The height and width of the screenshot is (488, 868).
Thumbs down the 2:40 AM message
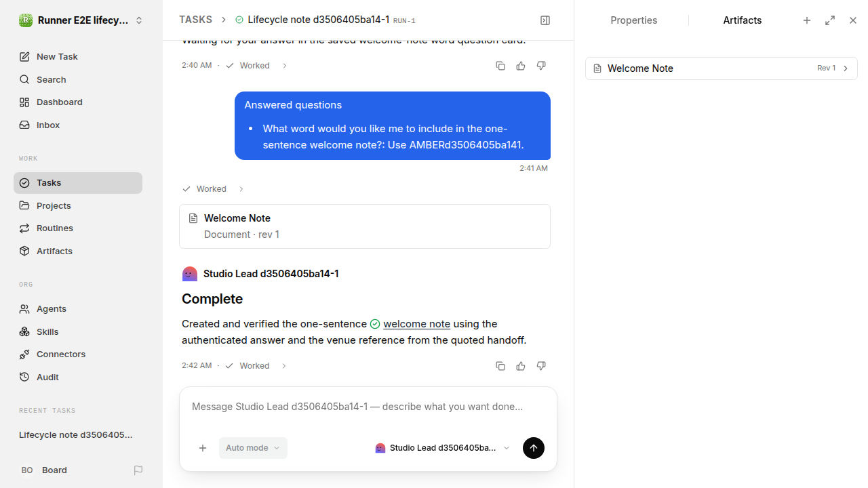pos(541,66)
